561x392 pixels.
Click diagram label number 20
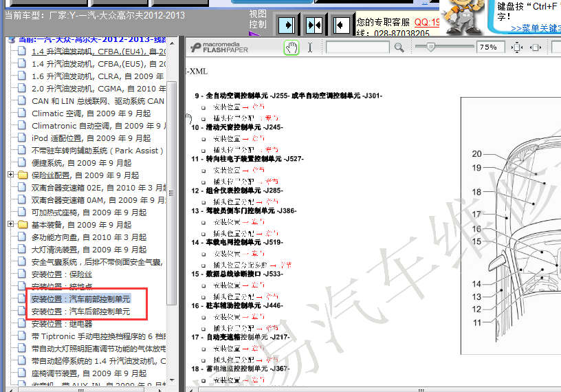pos(477,153)
